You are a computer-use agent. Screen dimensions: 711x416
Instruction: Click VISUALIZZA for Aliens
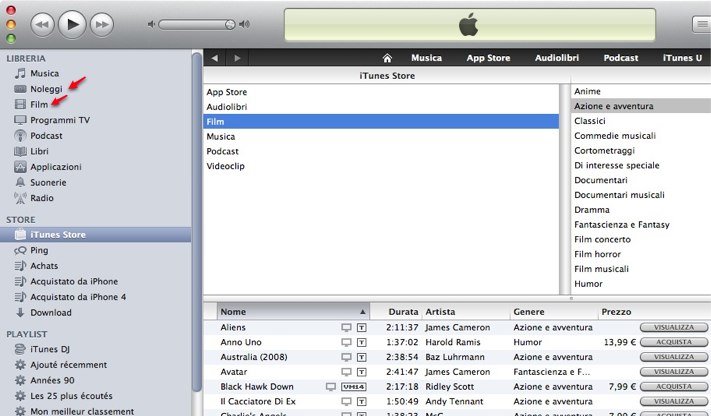(674, 328)
